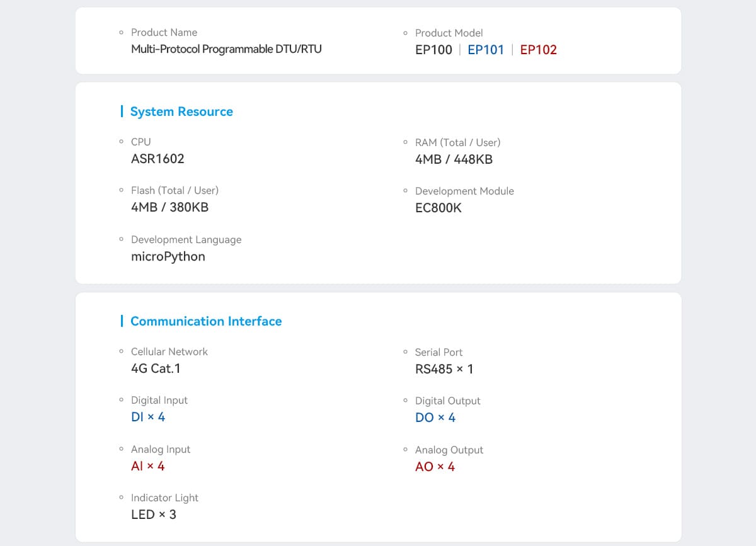Switch to the Product Name section
Screen dimensions: 756x546
(x=164, y=32)
